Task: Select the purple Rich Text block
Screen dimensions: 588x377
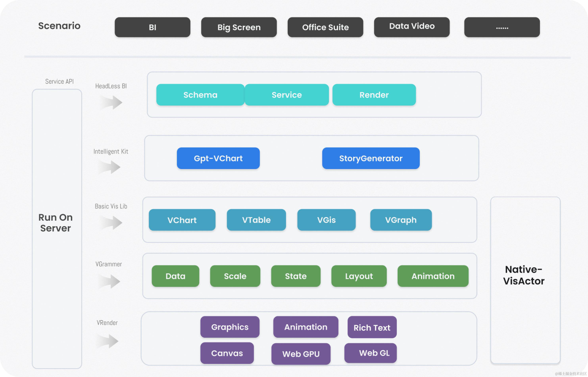Action: pos(372,327)
